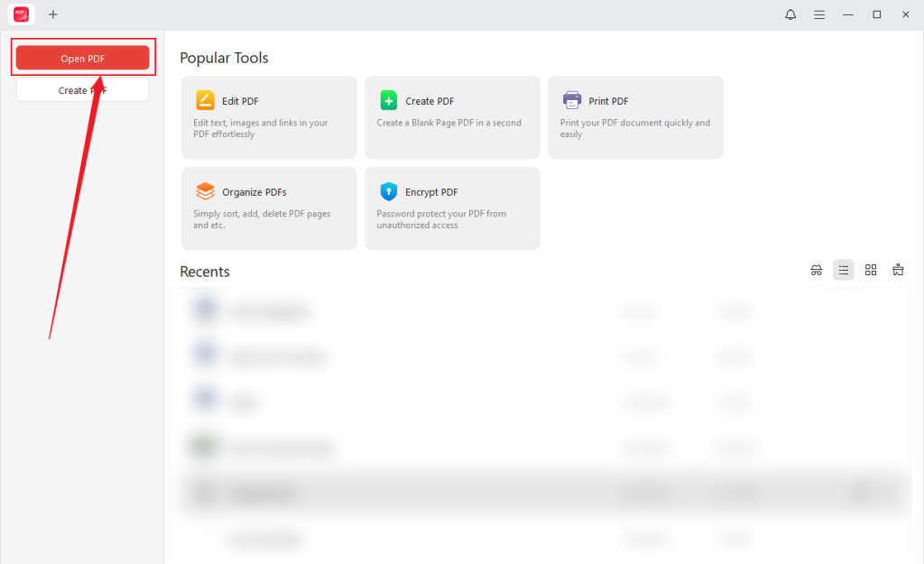Click the red Open PDF button
This screenshot has width=924, height=564.
tap(82, 59)
